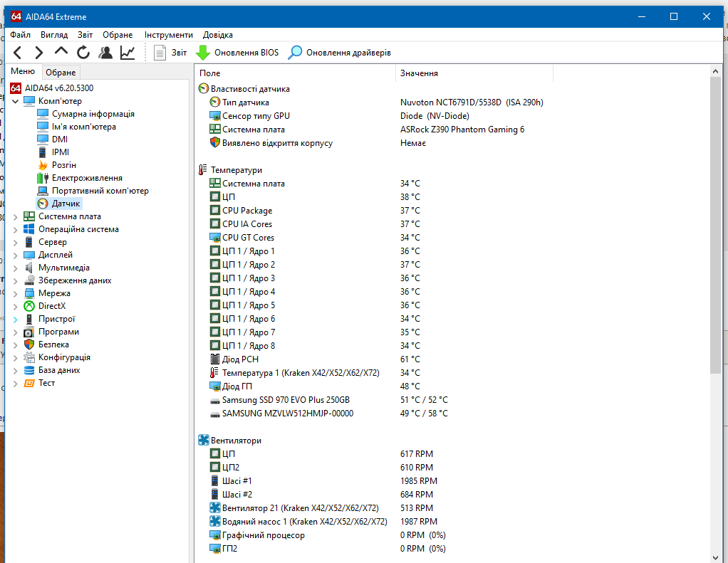The image size is (728, 563).
Task: Select Програми tree item
Action: 58,332
